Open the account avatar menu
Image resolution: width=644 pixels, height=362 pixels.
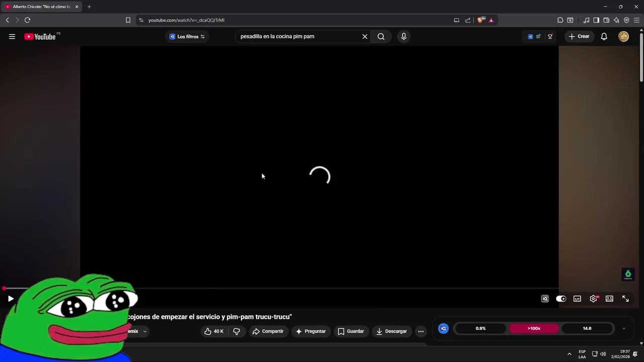623,36
